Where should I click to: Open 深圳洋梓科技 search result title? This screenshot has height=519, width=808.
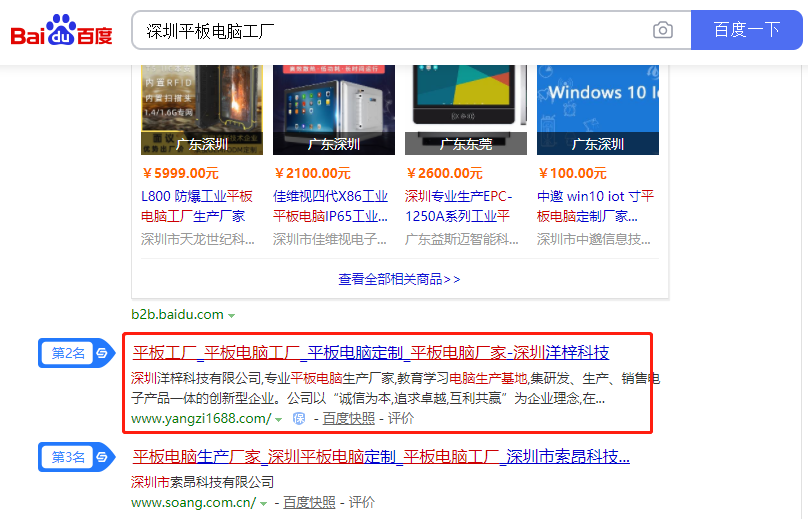point(371,353)
